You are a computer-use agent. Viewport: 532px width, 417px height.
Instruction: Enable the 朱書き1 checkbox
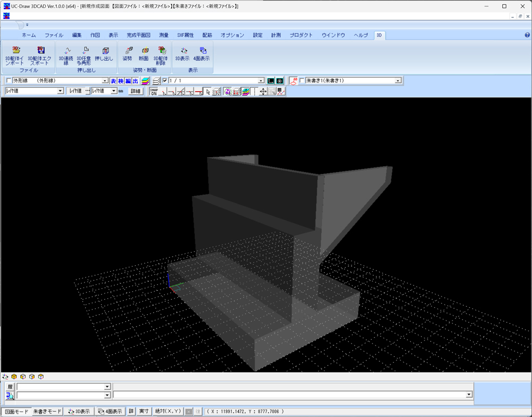point(302,80)
